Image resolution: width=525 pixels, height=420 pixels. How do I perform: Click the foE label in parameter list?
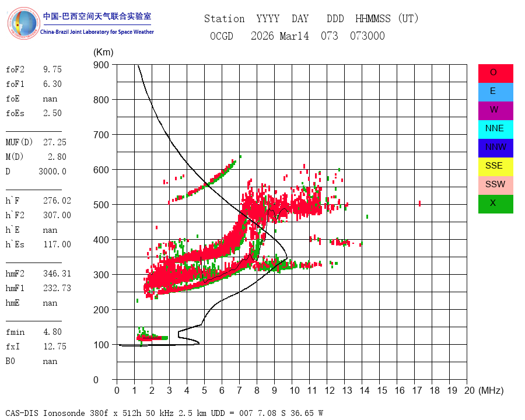[13, 99]
